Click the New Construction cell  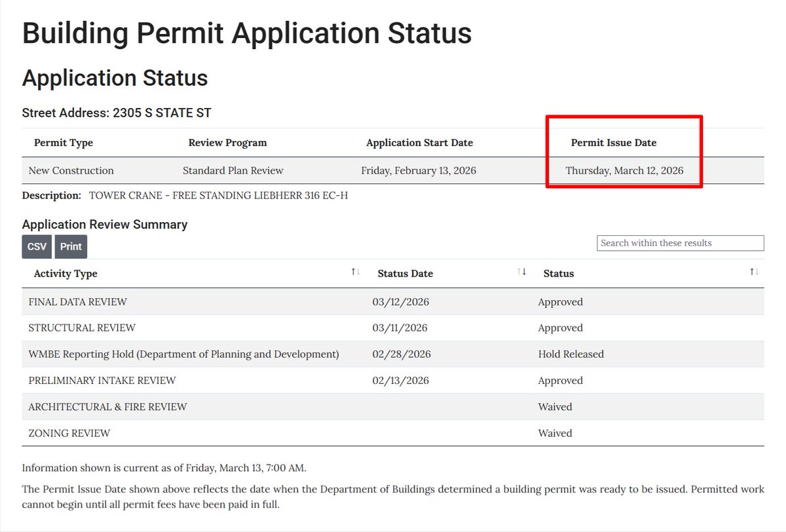pyautogui.click(x=71, y=170)
